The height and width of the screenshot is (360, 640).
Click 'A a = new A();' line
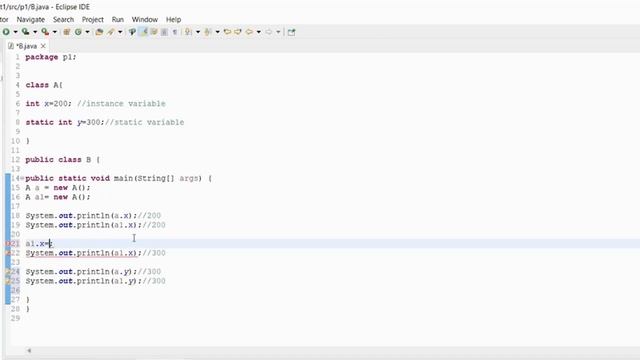(x=58, y=188)
